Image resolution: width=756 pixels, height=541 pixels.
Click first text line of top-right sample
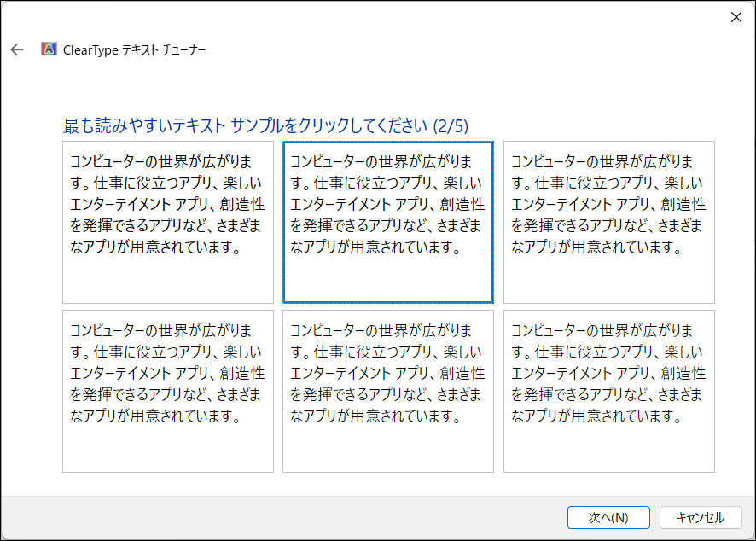[602, 161]
